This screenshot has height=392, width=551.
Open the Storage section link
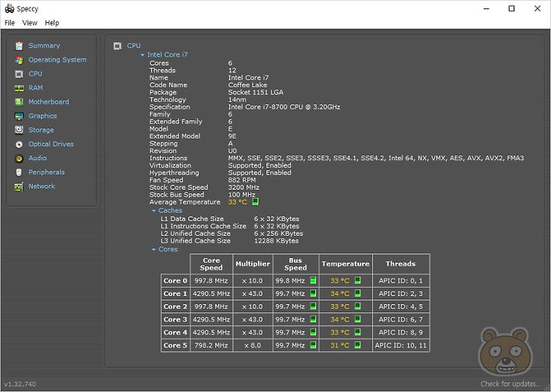tap(41, 130)
